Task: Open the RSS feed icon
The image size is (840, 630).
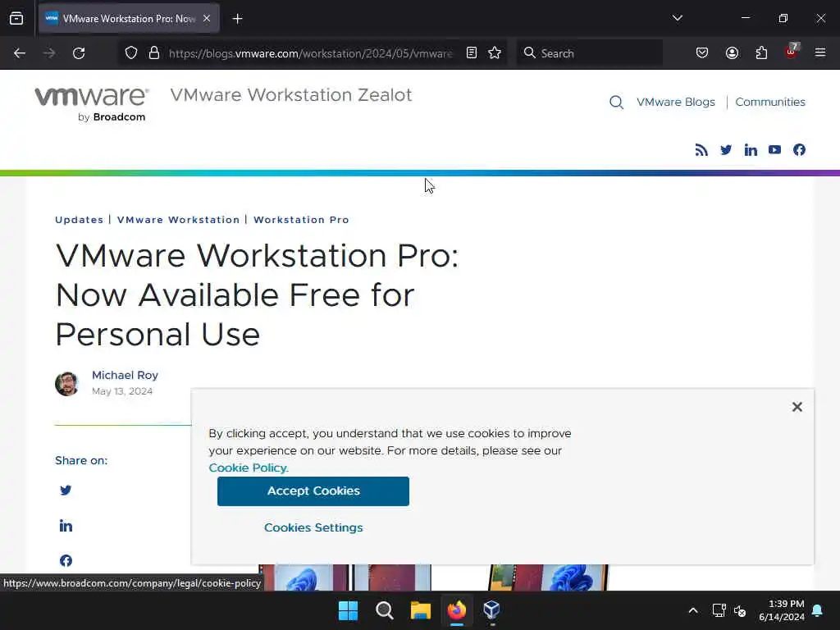Action: coord(701,150)
